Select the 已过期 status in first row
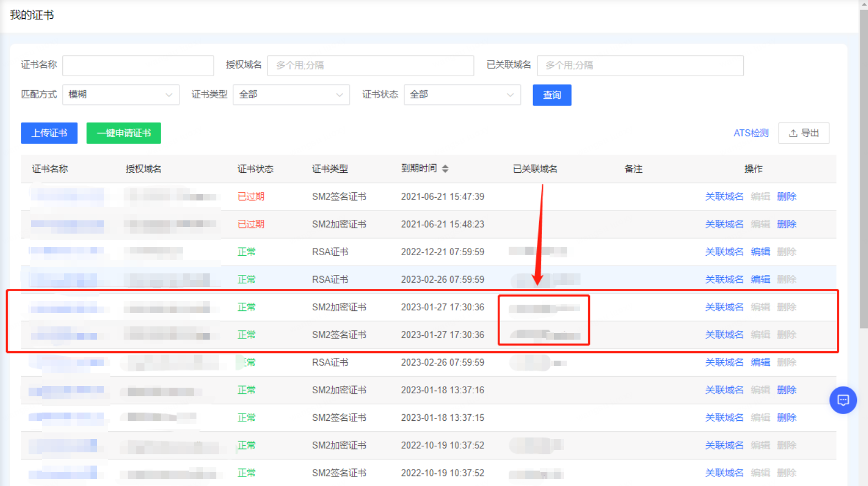 pos(251,197)
